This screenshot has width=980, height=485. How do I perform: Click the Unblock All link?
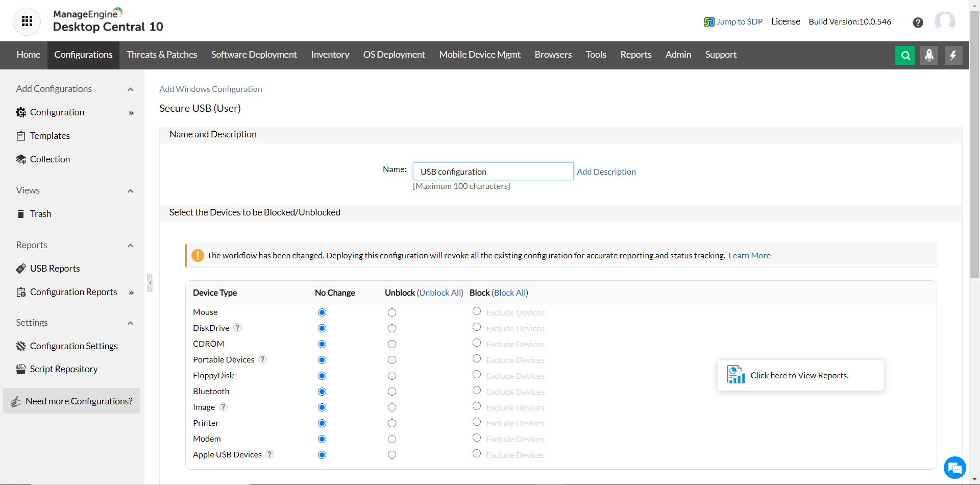coord(440,293)
